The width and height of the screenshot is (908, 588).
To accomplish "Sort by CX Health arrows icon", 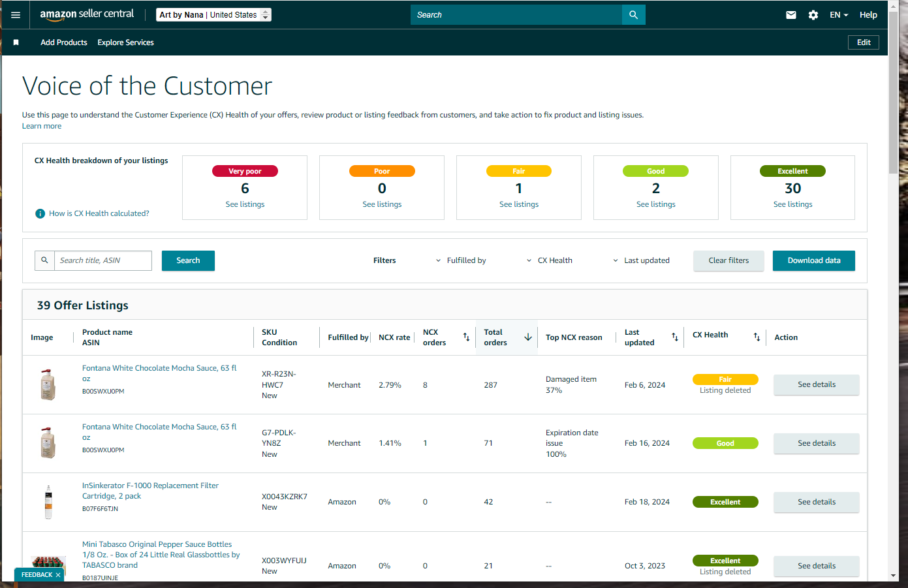I will [757, 337].
